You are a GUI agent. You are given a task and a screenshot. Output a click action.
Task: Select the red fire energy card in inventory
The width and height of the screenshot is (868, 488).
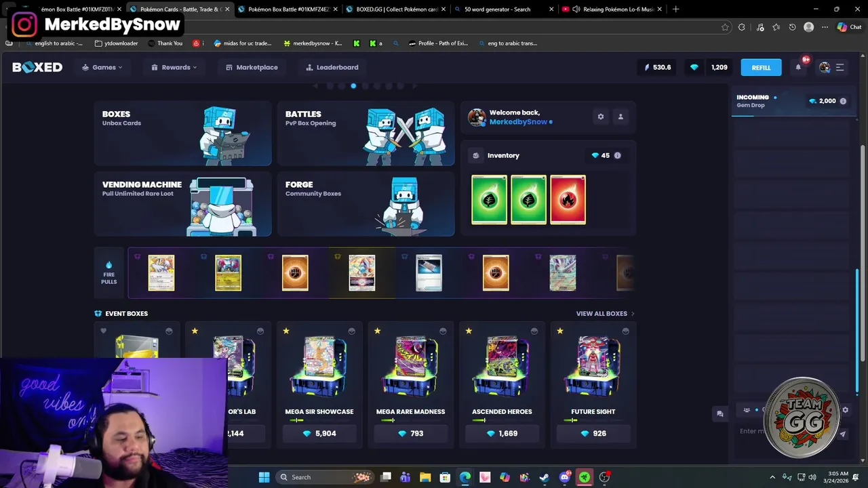568,199
